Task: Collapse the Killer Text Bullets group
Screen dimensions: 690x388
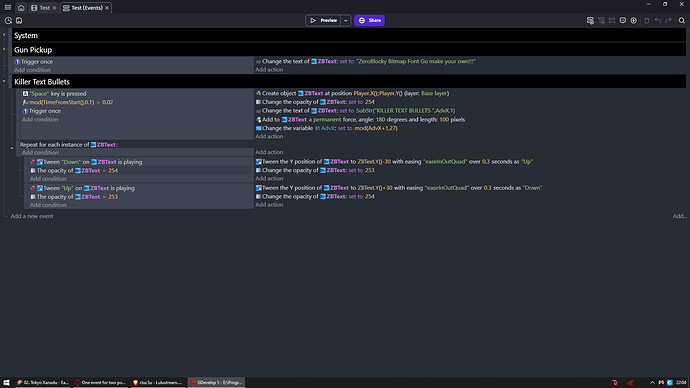Action: pos(4,81)
